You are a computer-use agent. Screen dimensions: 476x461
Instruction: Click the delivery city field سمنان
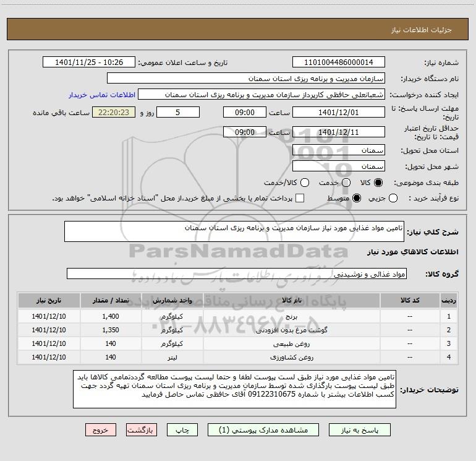339,166
